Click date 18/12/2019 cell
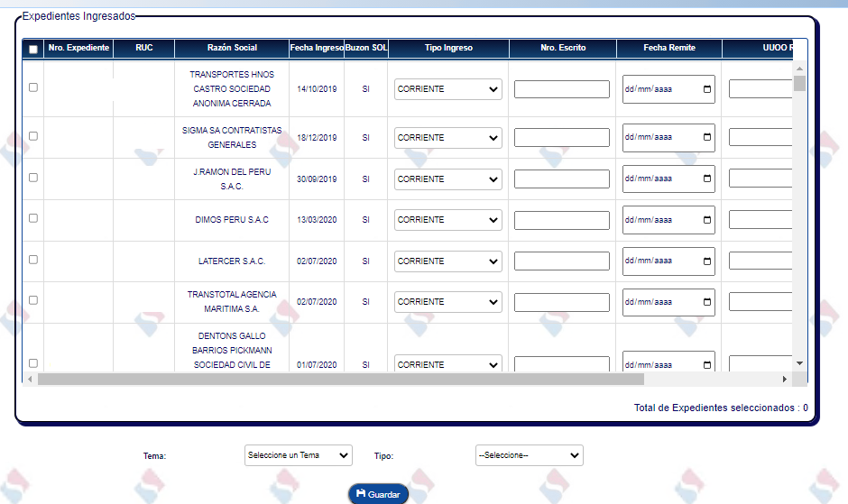848x504 pixels. (317, 138)
